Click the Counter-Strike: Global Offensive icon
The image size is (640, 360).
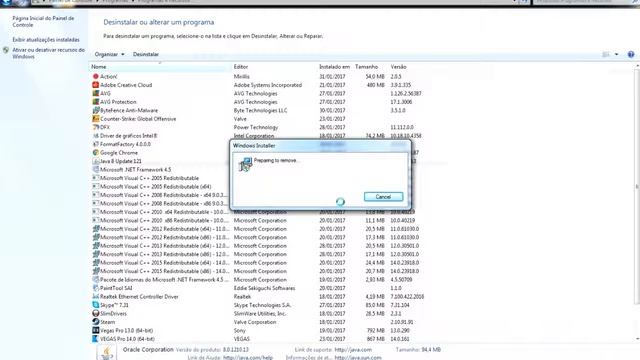(96, 119)
